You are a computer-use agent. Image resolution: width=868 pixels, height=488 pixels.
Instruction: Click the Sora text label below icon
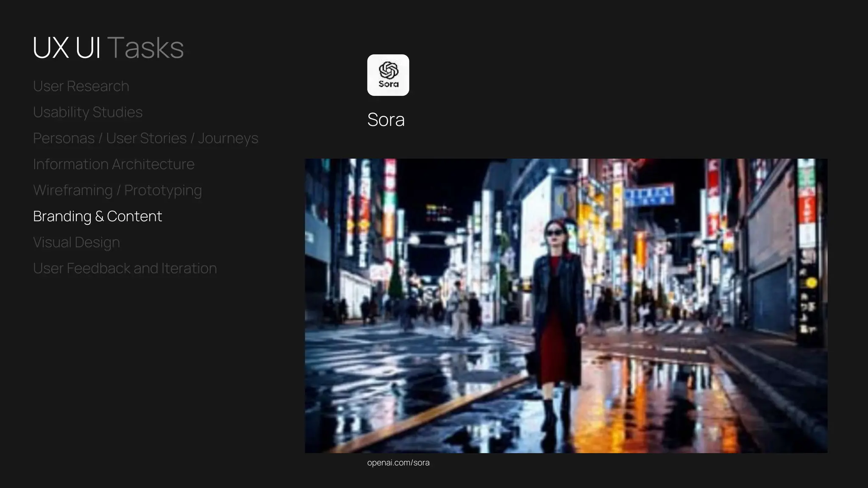point(386,120)
